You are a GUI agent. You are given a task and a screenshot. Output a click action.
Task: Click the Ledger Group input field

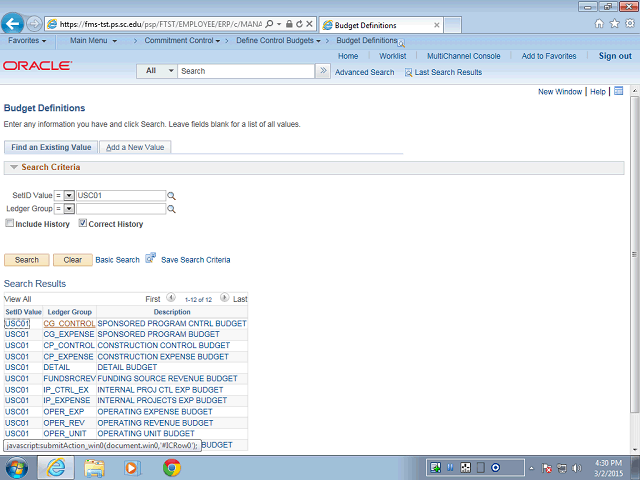click(x=121, y=209)
